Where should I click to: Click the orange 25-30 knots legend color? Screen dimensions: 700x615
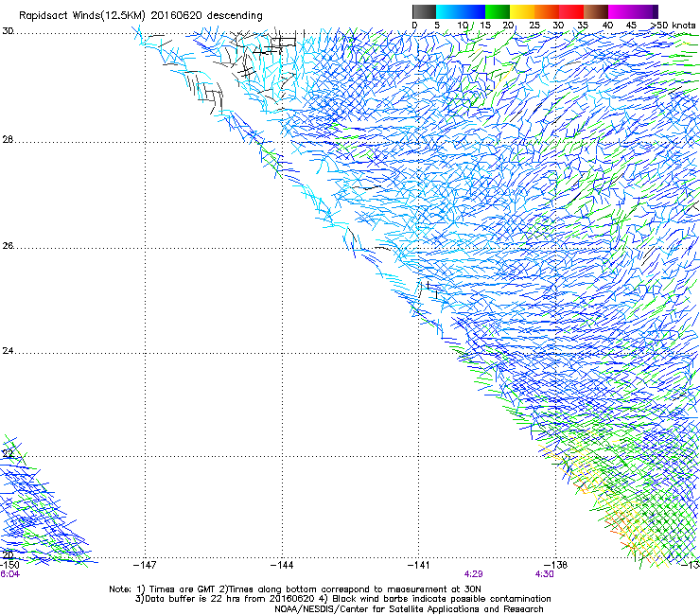[547, 11]
